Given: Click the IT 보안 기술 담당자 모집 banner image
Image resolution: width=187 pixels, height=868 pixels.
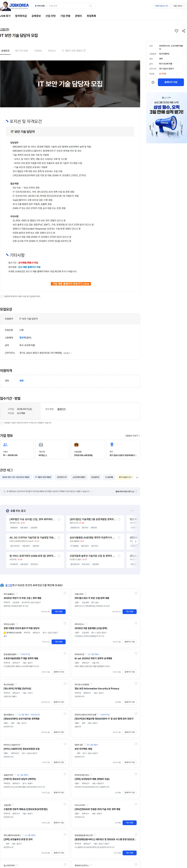Looking at the screenshot, I should tap(70, 84).
